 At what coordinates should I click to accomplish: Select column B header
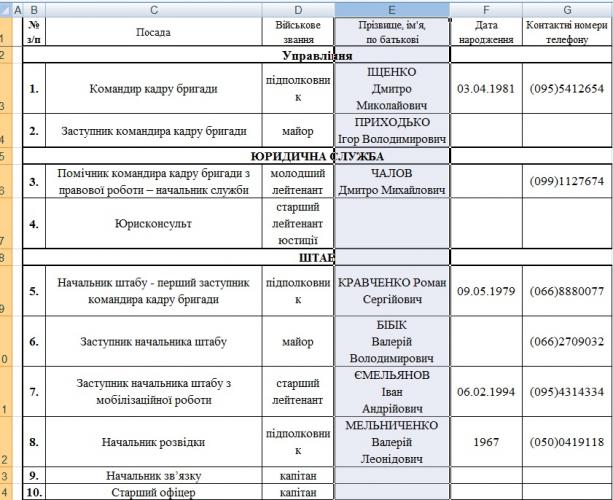click(x=35, y=7)
